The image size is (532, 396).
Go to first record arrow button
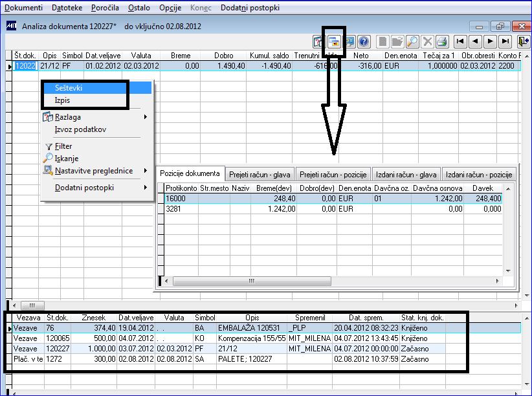(460, 42)
